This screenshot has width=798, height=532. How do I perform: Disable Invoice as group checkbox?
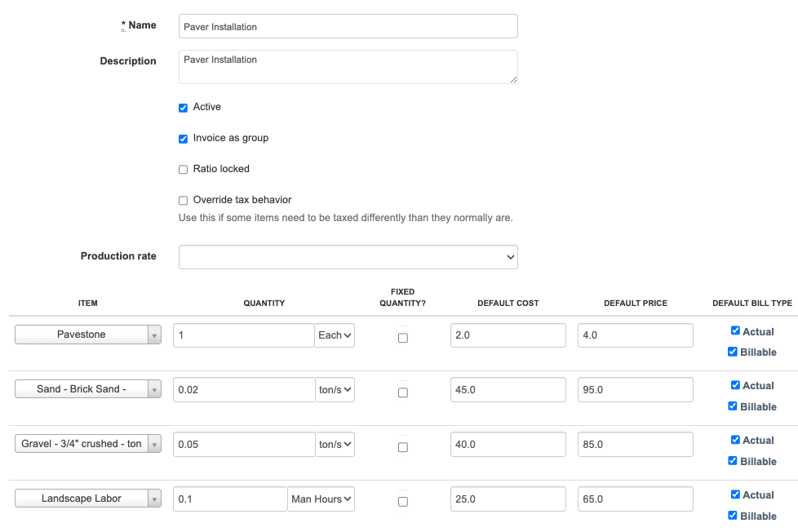(x=184, y=139)
